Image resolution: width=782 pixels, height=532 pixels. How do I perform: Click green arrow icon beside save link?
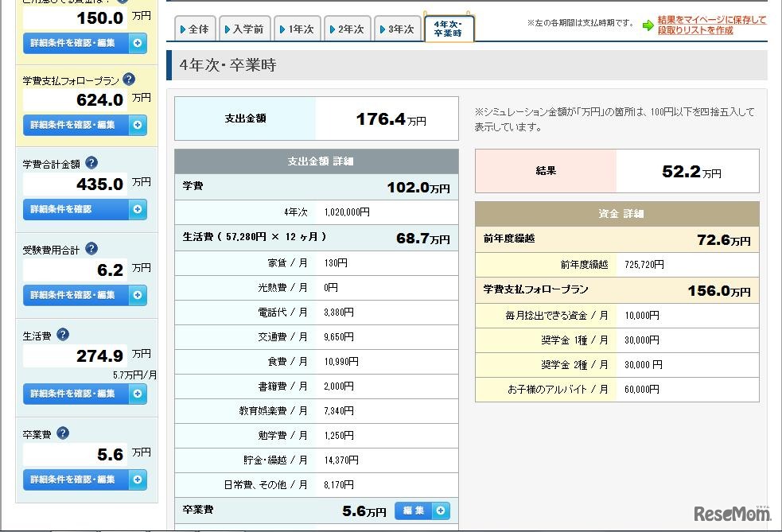click(x=648, y=24)
